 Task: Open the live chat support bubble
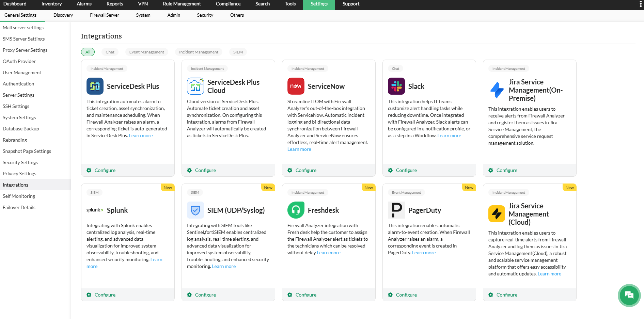(x=629, y=295)
